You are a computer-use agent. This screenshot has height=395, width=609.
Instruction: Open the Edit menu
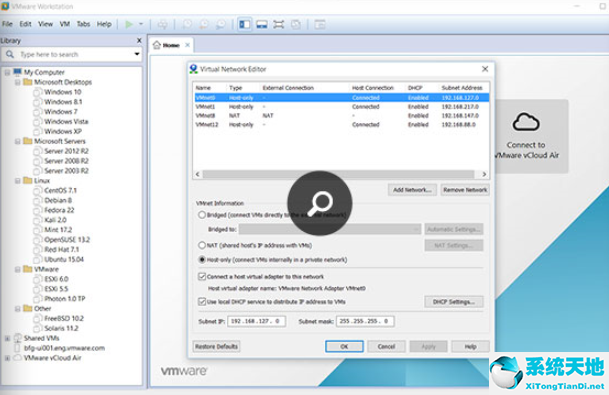[x=26, y=24]
